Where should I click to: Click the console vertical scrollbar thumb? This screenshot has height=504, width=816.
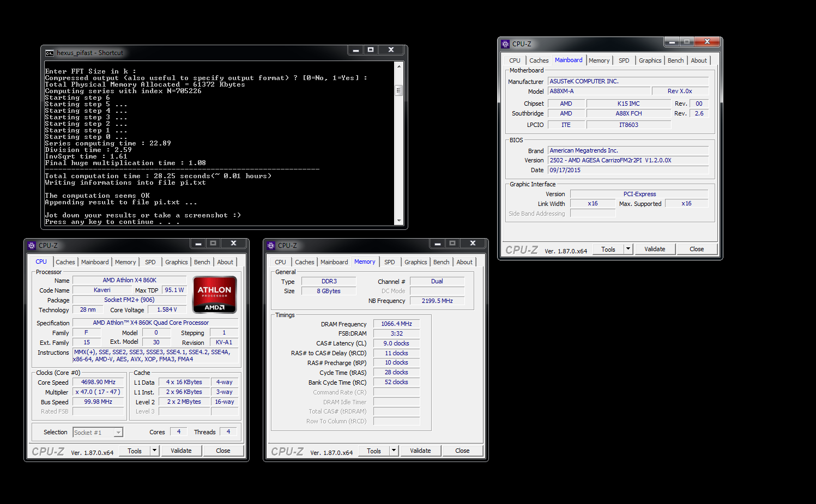399,90
